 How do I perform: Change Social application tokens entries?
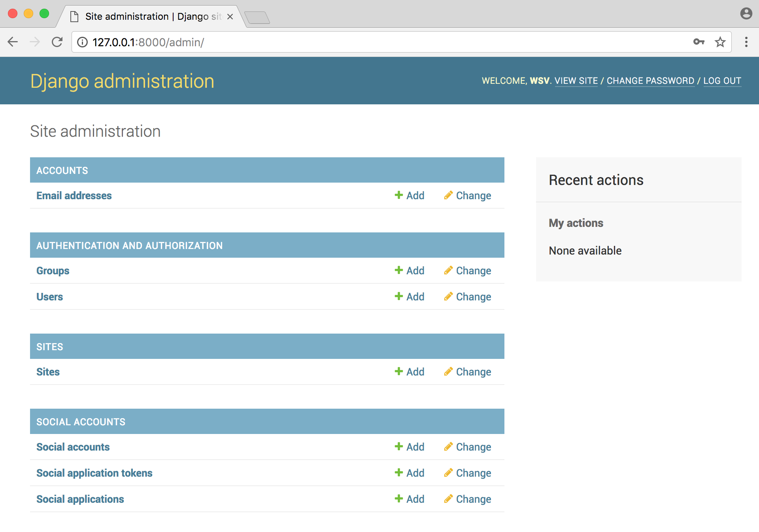pos(467,473)
